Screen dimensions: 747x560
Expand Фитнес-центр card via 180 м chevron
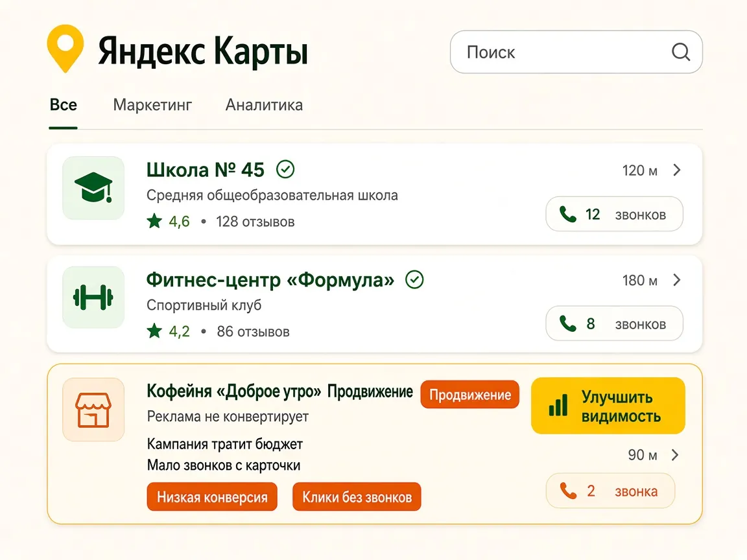coord(677,280)
